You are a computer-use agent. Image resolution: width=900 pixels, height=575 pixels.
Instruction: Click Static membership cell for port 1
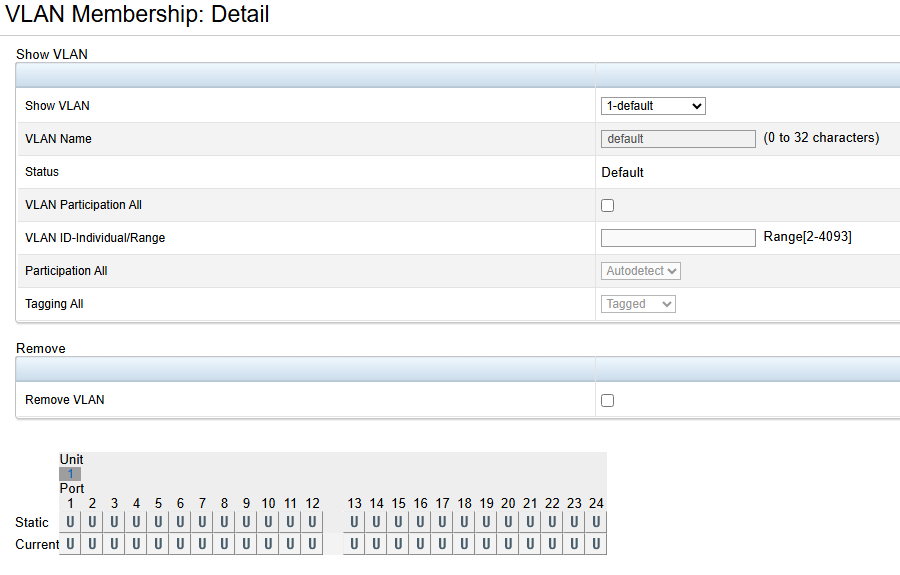(x=70, y=522)
